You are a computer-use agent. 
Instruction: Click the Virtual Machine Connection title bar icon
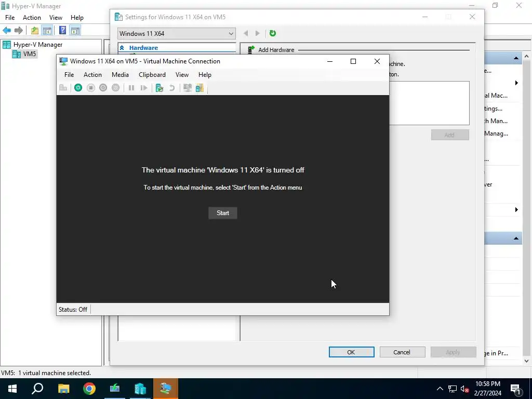pyautogui.click(x=63, y=61)
